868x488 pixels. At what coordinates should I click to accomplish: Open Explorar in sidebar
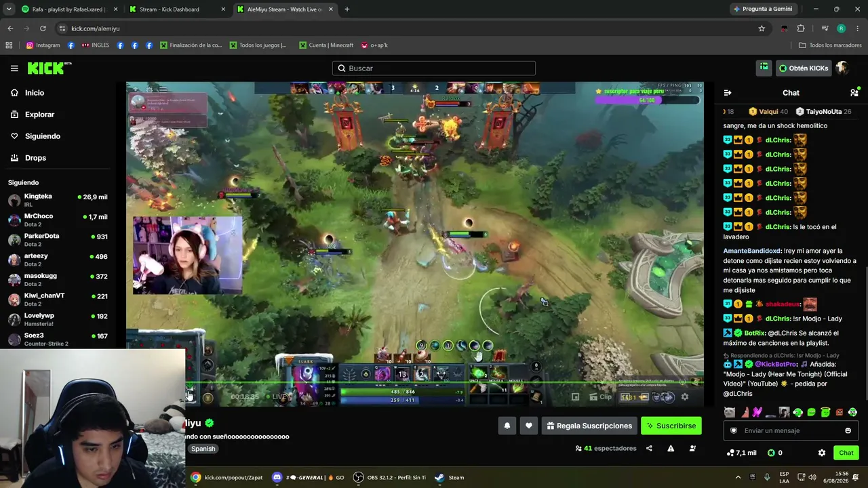(x=33, y=115)
